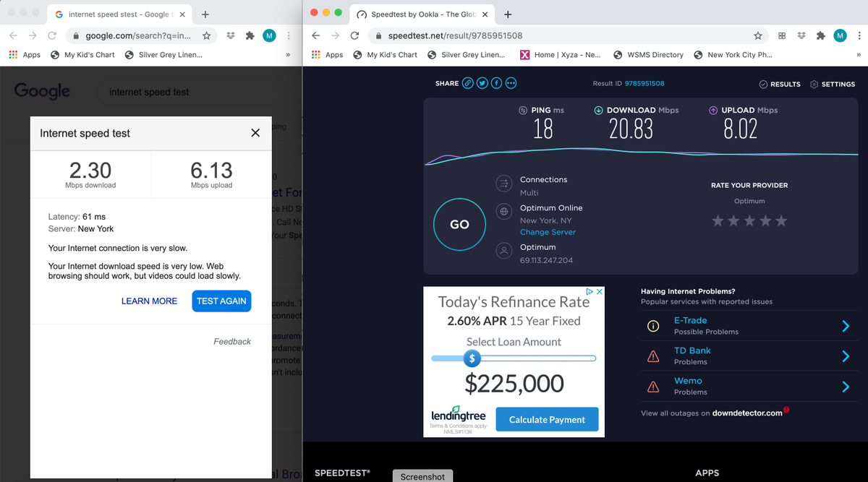Screen dimensions: 868x482
Task: Bookmark Speedtest page with star icon
Action: (x=757, y=35)
